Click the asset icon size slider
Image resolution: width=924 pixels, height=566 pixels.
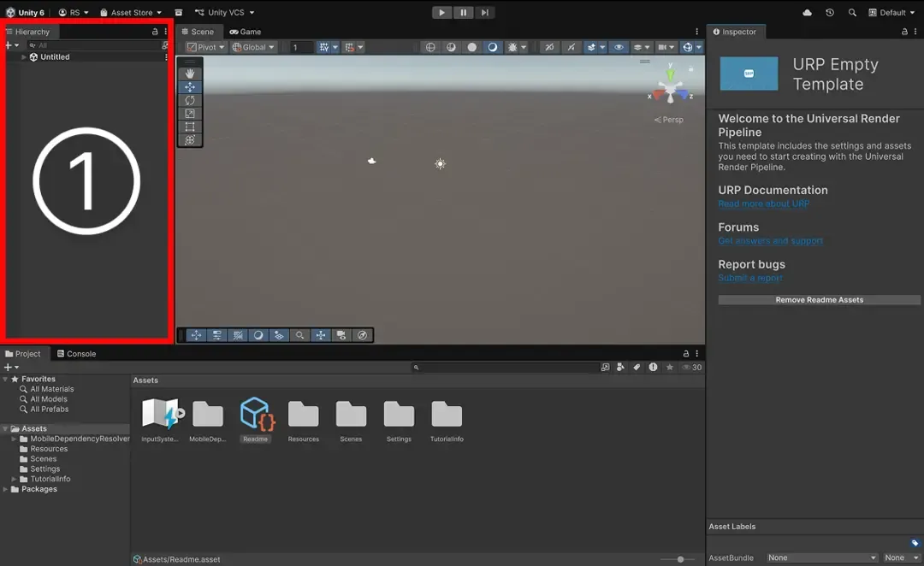[x=681, y=559]
